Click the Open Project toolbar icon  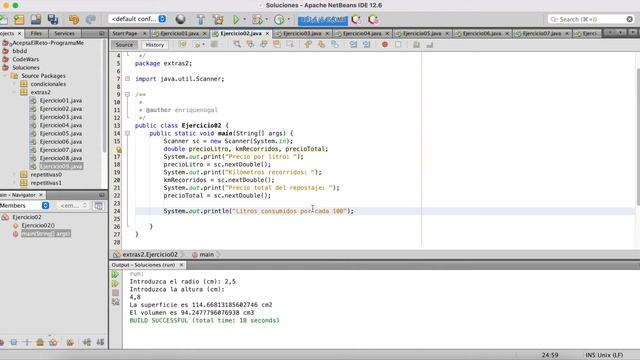(36, 19)
